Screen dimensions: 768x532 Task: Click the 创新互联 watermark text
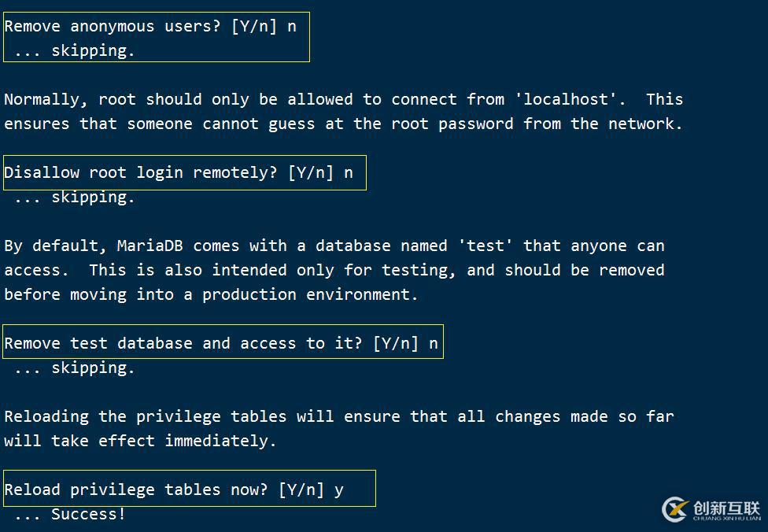coord(726,508)
